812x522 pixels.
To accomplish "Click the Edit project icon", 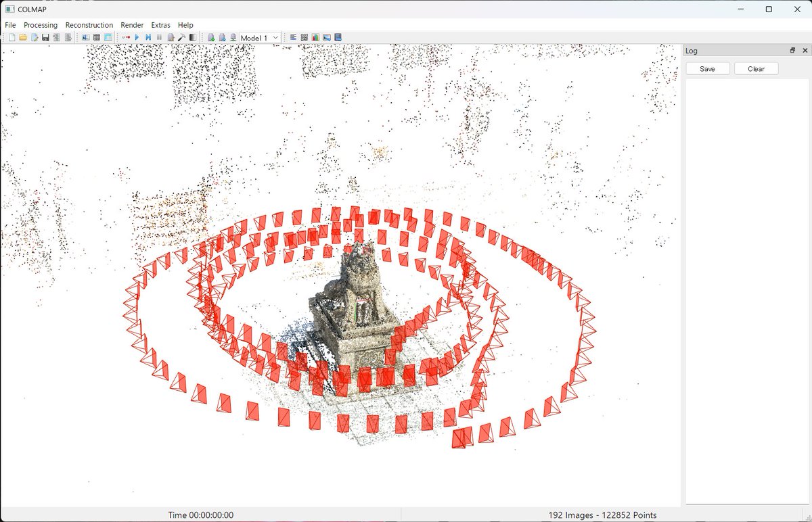I will [34, 37].
